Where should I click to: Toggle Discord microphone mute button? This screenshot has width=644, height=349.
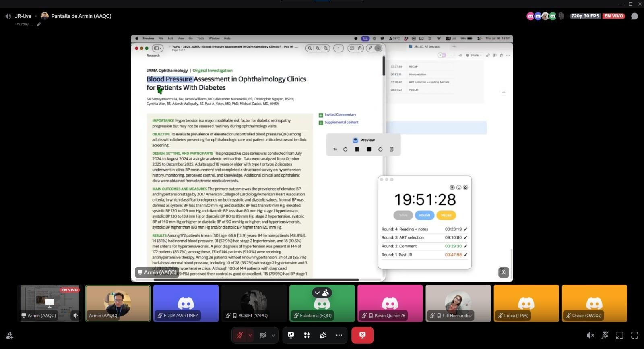[240, 335]
